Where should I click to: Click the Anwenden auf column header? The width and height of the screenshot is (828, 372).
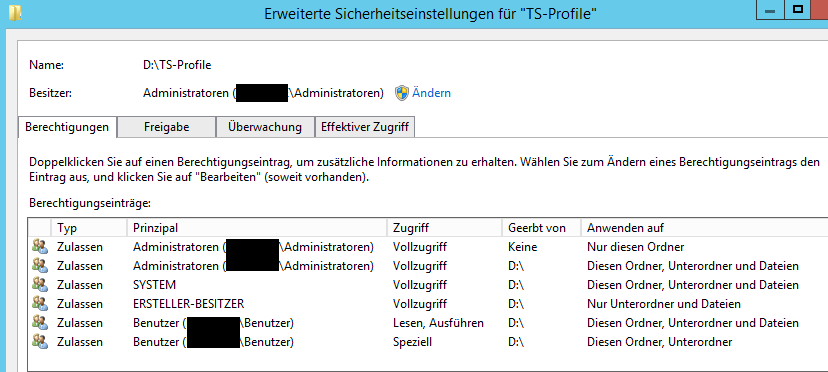[x=704, y=228]
